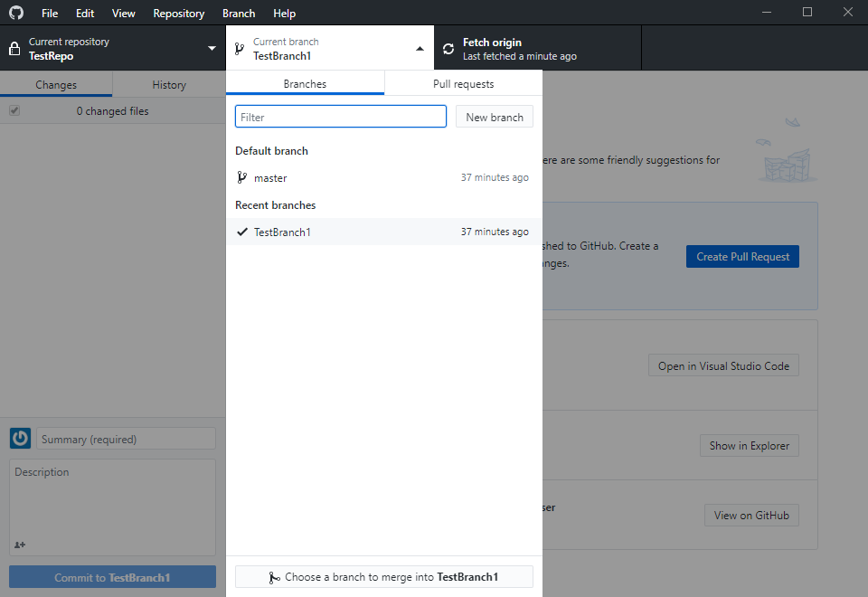Viewport: 868px width, 597px height.
Task: Click the add co-authors icon
Action: click(x=20, y=545)
